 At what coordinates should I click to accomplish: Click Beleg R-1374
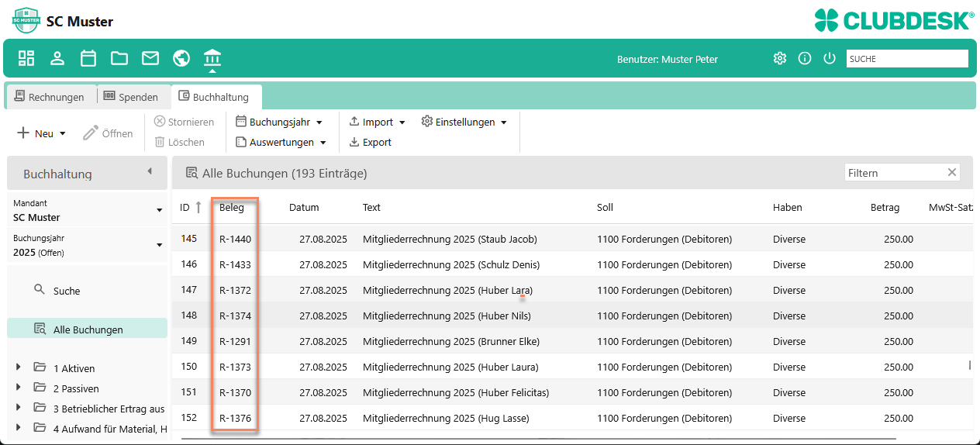235,316
